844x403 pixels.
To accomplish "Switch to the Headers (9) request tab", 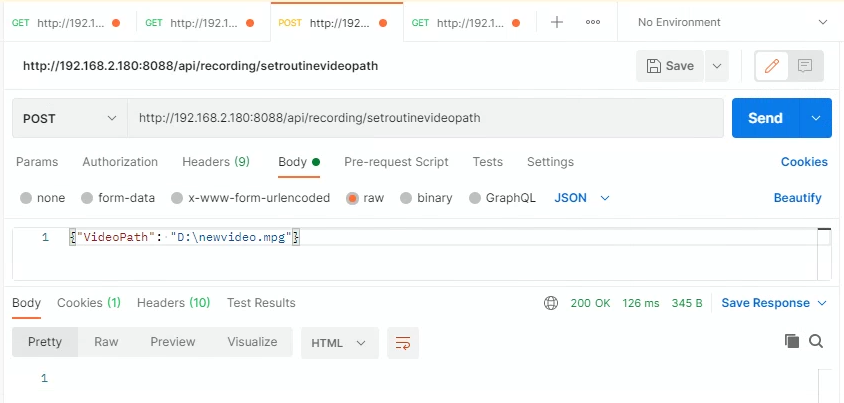I will point(215,162).
